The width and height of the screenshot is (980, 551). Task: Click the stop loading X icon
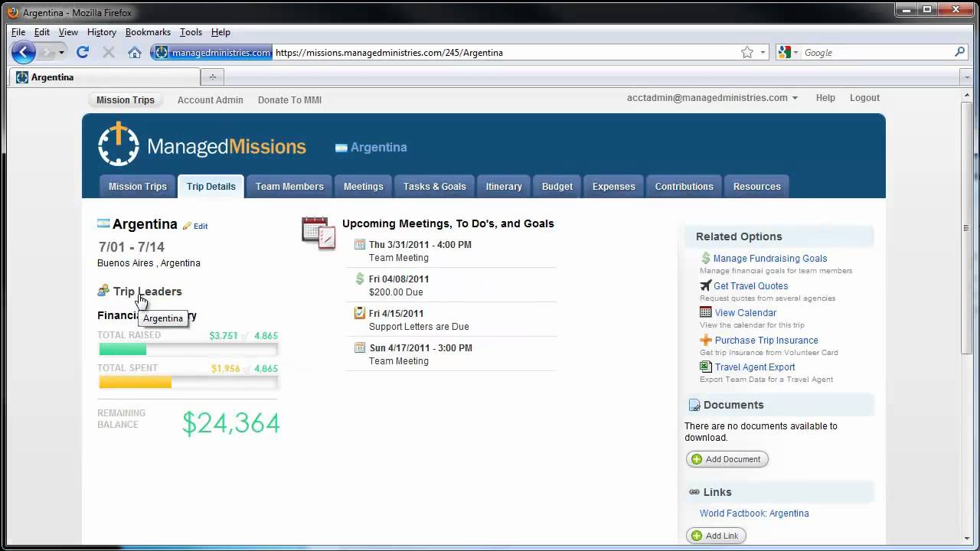pos(109,52)
